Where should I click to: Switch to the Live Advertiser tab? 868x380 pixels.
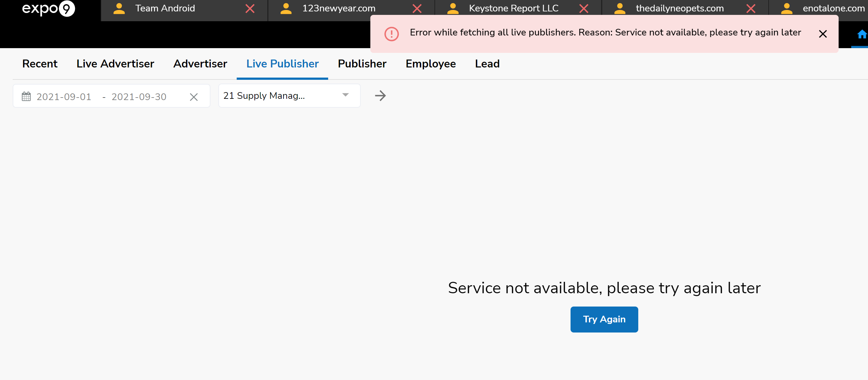115,64
